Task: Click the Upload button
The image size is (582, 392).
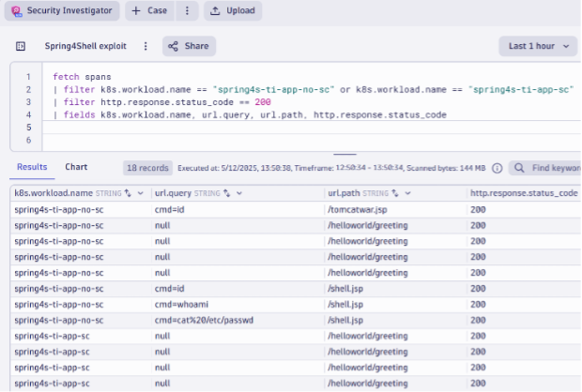Action: click(233, 11)
